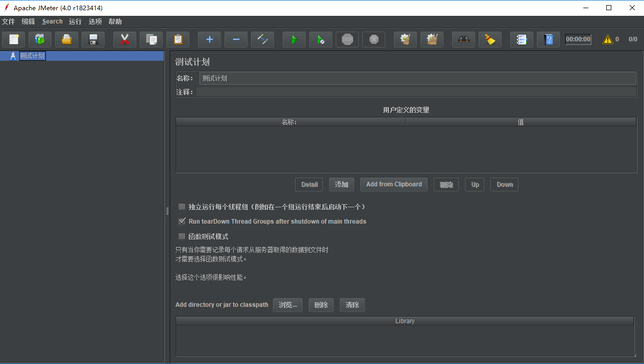
Task: Paste element using the clipboard icon
Action: [178, 39]
